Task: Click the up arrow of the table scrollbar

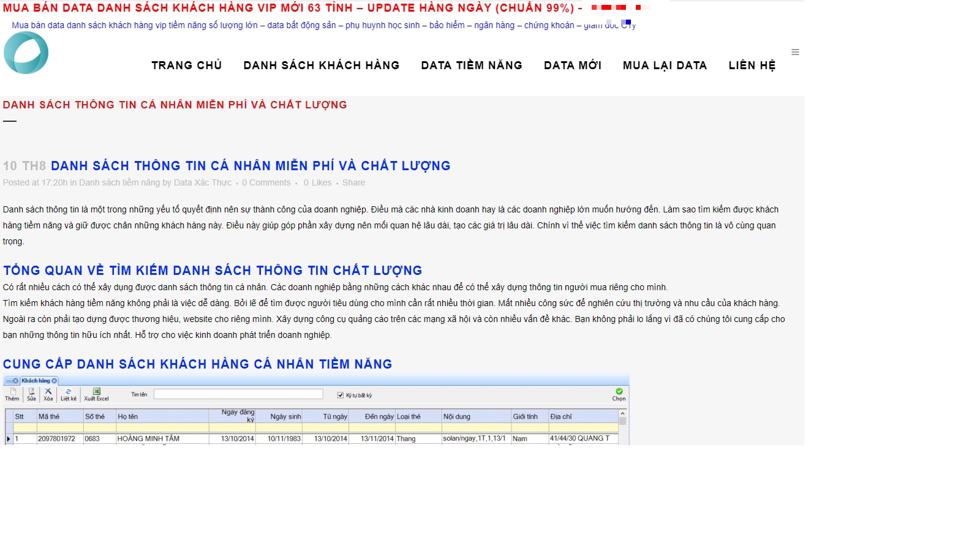Action: [622, 414]
